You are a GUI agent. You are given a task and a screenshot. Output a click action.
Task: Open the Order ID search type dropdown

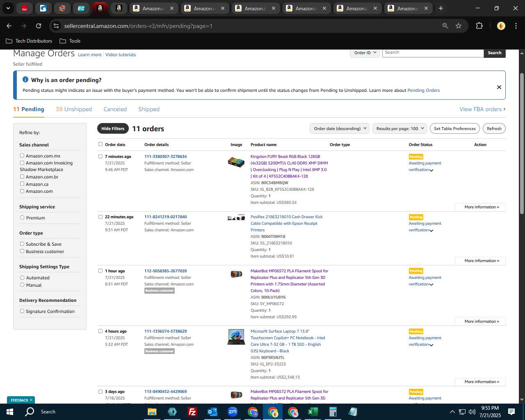click(x=365, y=53)
